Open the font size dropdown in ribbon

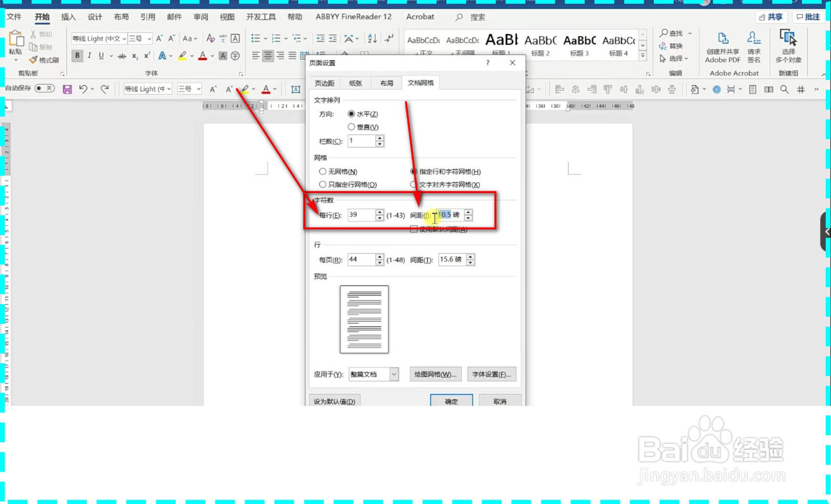coord(149,38)
